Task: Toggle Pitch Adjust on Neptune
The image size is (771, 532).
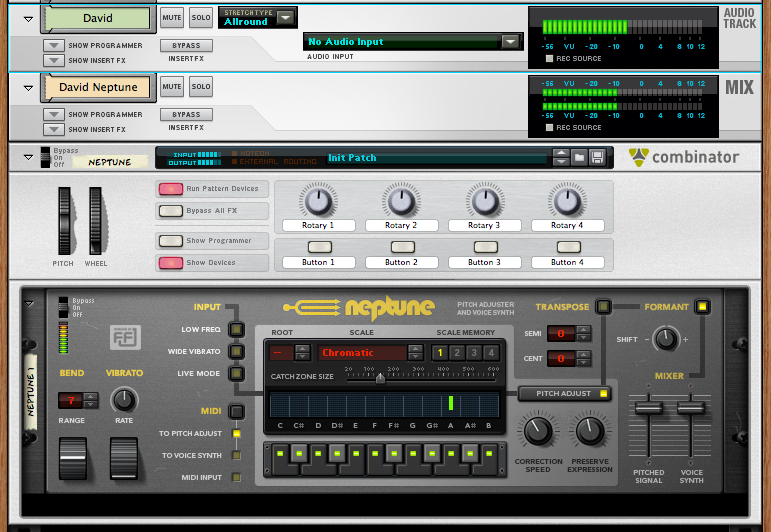Action: [x=565, y=393]
